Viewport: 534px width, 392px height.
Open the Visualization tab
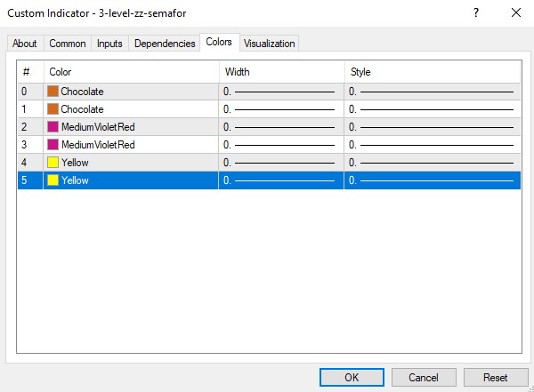[269, 44]
